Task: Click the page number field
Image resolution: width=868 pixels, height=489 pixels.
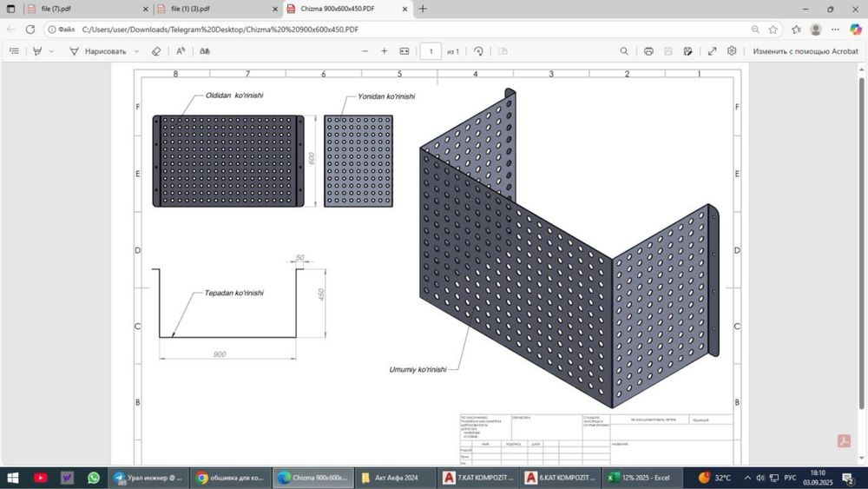Action: coord(431,51)
